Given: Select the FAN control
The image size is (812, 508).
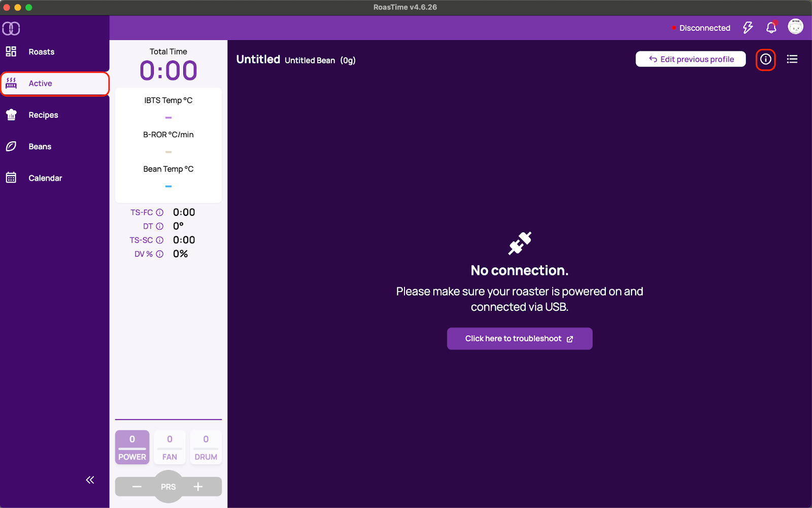Looking at the screenshot, I should click(x=170, y=447).
